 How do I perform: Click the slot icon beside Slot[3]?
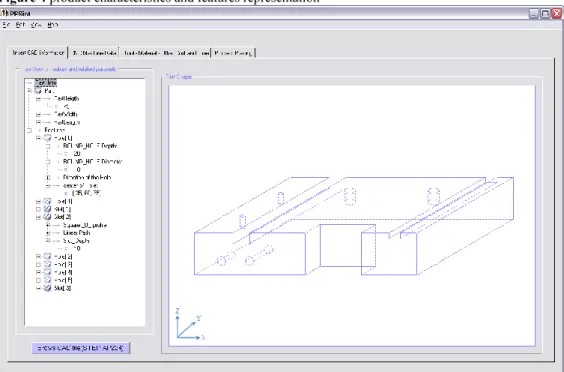47,288
